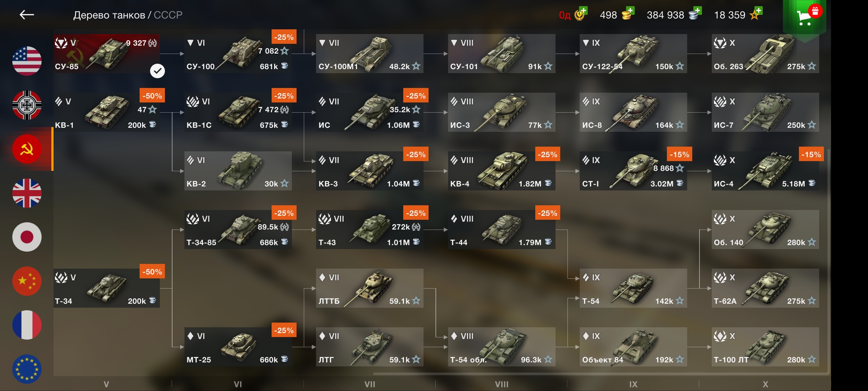Screen dimensions: 868x391
Task: Click the checkmark on the СУ-85 tank
Action: pos(157,71)
